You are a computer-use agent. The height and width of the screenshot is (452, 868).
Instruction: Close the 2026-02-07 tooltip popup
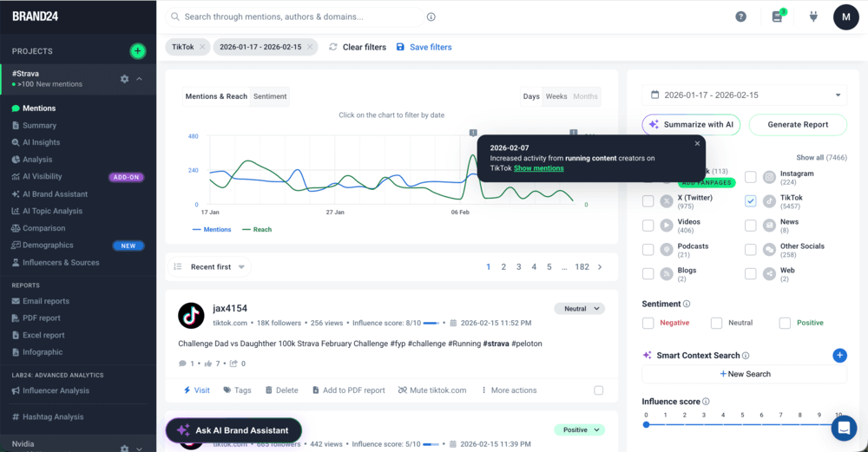click(x=696, y=144)
